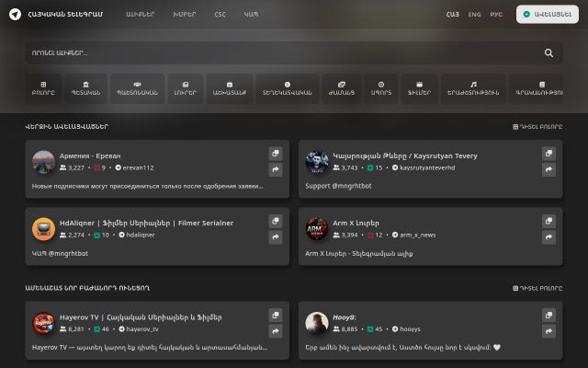Switch language to РУС

pyautogui.click(x=496, y=15)
